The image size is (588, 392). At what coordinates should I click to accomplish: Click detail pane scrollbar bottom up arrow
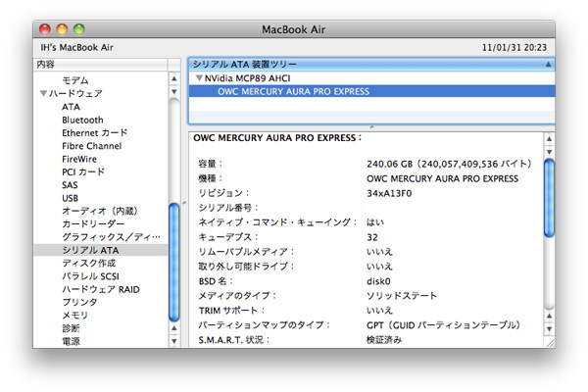[549, 316]
